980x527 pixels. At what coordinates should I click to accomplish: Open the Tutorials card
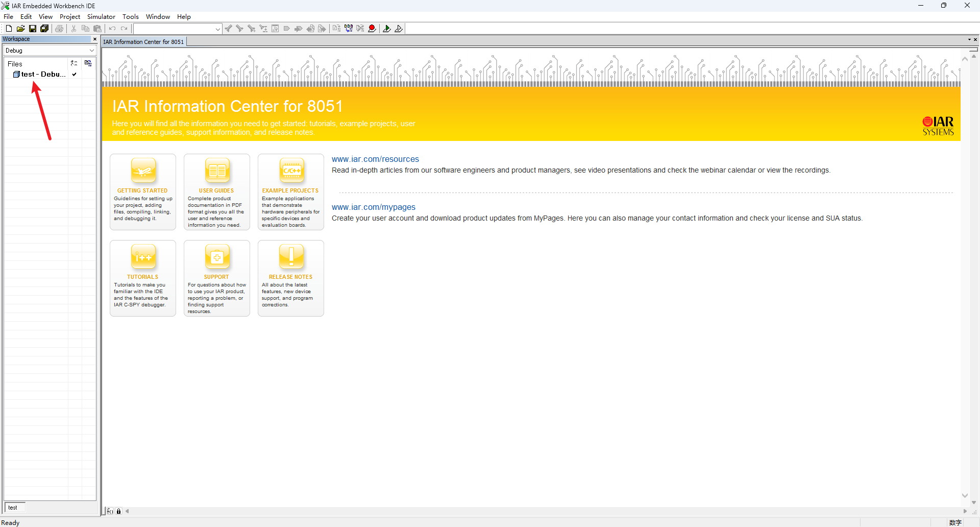click(x=143, y=278)
